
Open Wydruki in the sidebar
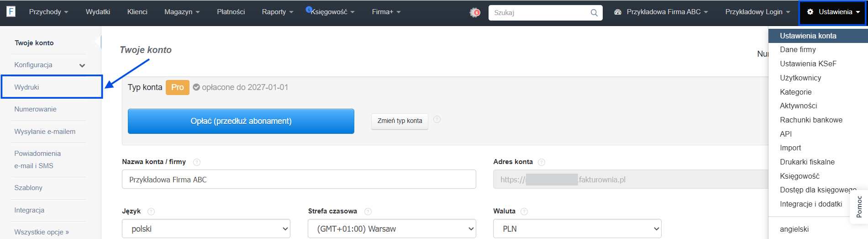click(52, 87)
